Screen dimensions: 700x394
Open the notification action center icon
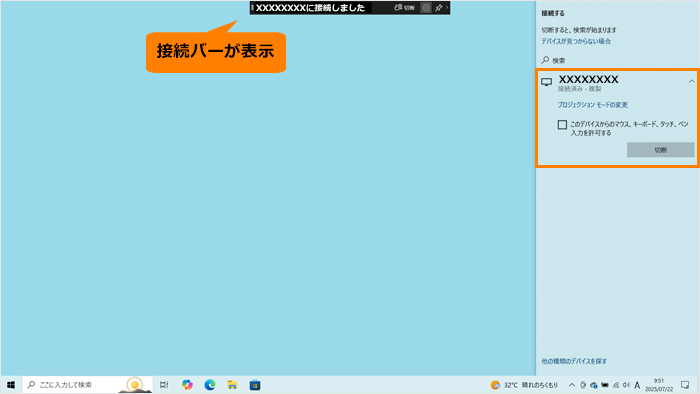685,385
